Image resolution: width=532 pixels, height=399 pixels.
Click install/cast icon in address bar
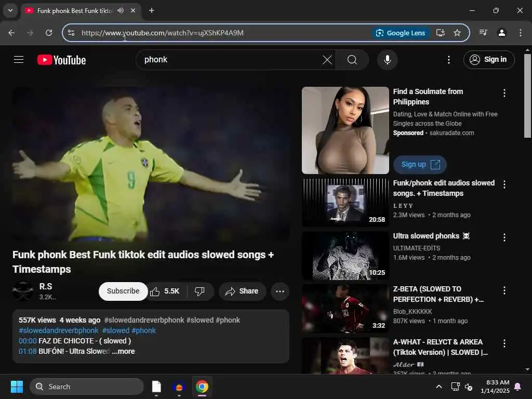click(x=441, y=33)
